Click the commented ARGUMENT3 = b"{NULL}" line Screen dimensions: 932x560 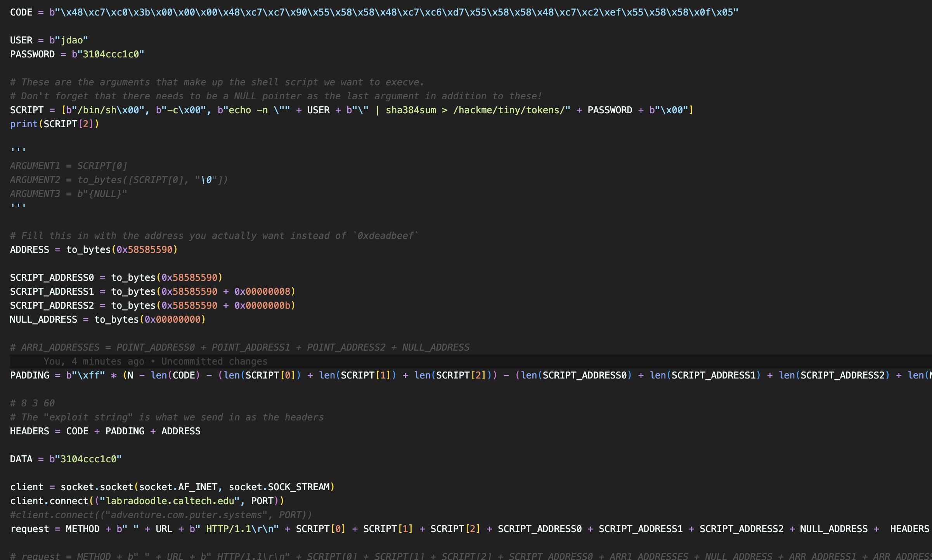point(69,194)
